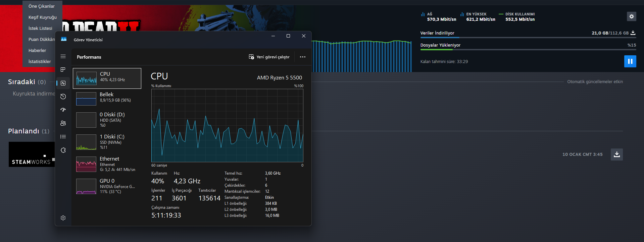Click the Sıradaki (0) heading
This screenshot has width=644, height=242.
pos(27,82)
